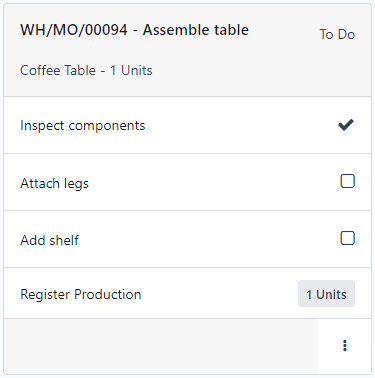Click the blank header area below To Do
The height and width of the screenshot is (378, 375).
337,70
